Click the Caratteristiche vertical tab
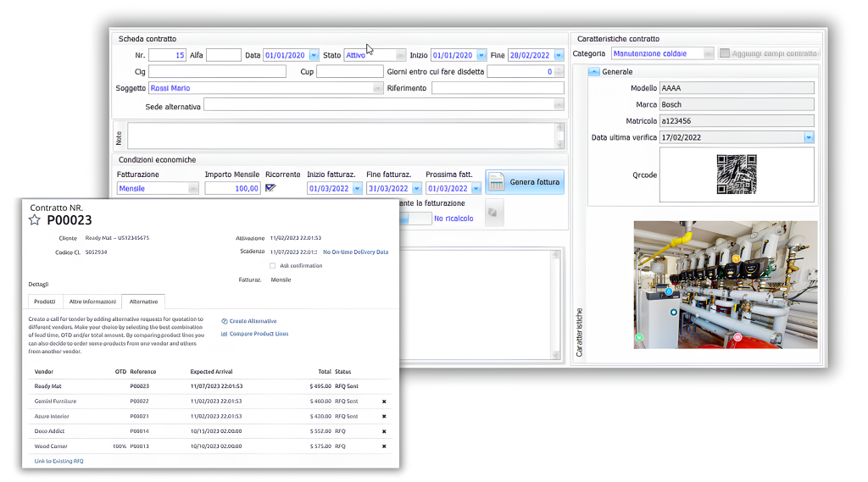This screenshot has width=868, height=482. 579,332
